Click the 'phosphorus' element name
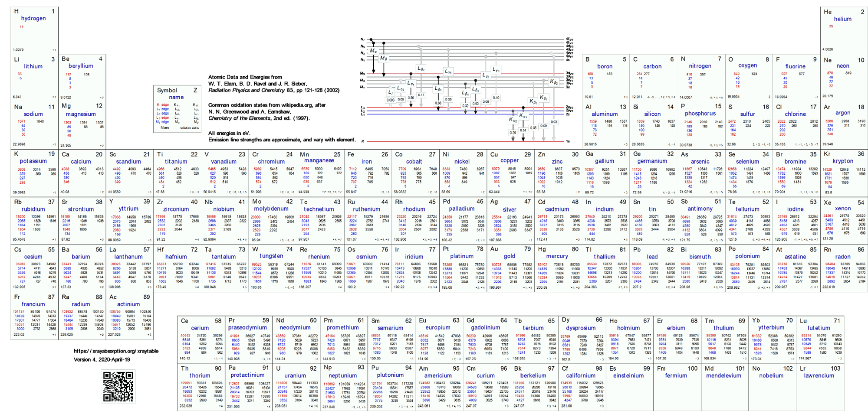Image resolution: width=868 pixels, height=411 pixels. click(700, 114)
